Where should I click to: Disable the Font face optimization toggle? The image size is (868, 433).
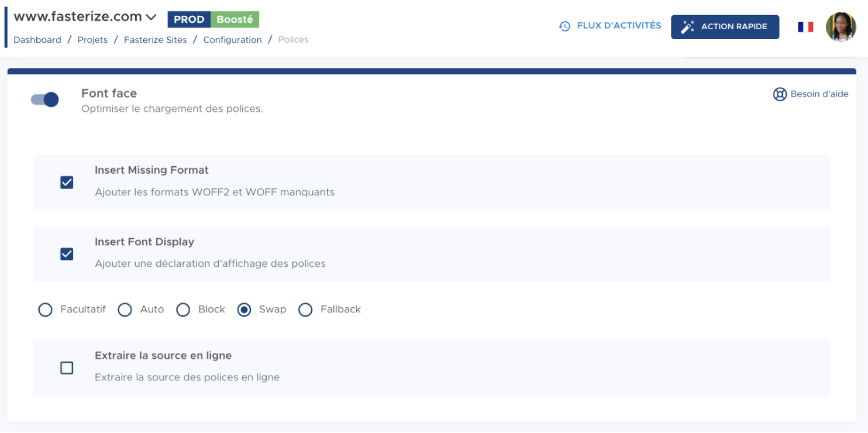[44, 99]
